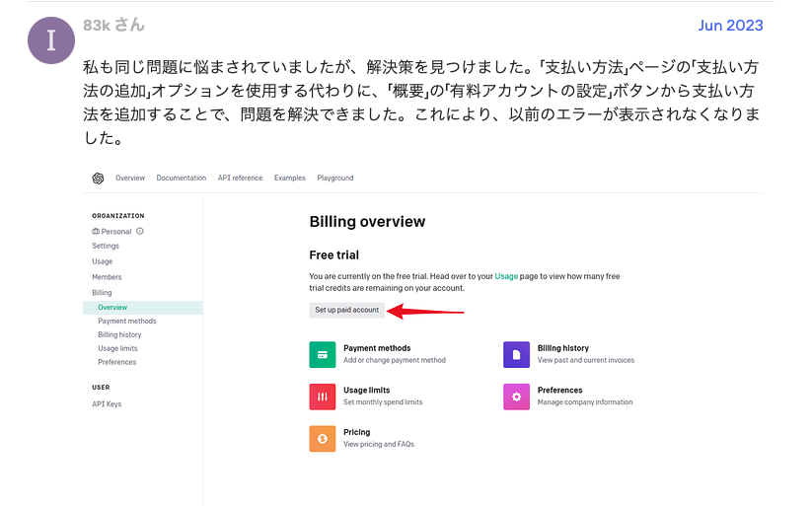Open Payment methods sidebar sub-item
This screenshot has width=812, height=506.
[x=127, y=322]
